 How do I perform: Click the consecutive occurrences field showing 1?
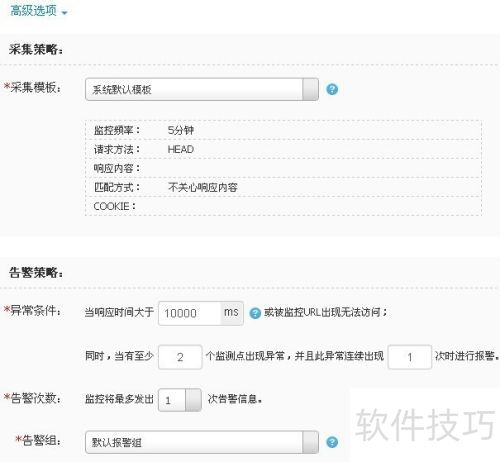click(410, 357)
